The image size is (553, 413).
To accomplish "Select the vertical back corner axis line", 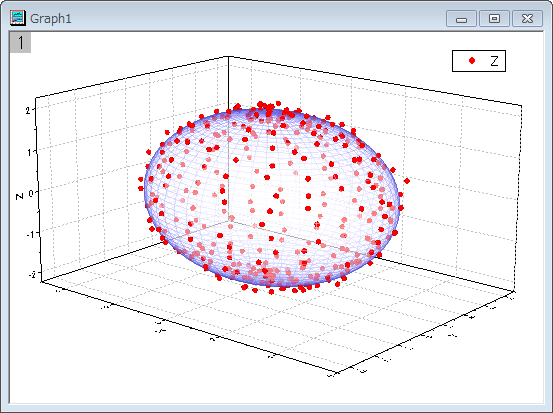I will coord(229,139).
